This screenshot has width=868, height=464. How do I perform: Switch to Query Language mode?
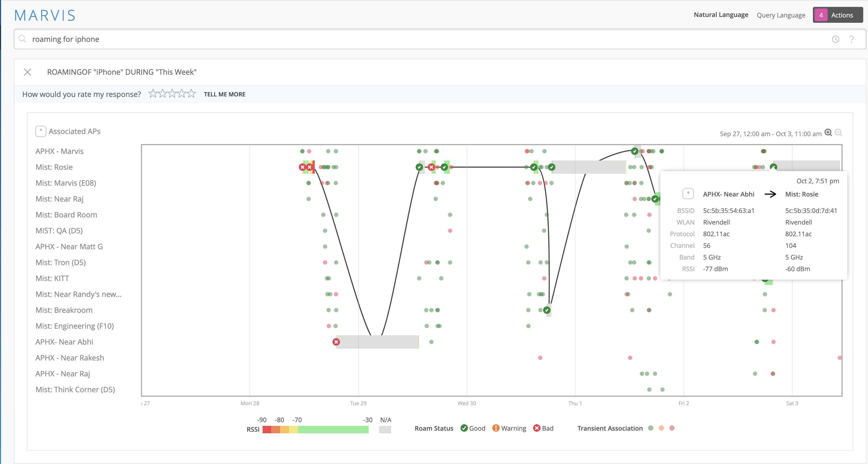click(781, 15)
